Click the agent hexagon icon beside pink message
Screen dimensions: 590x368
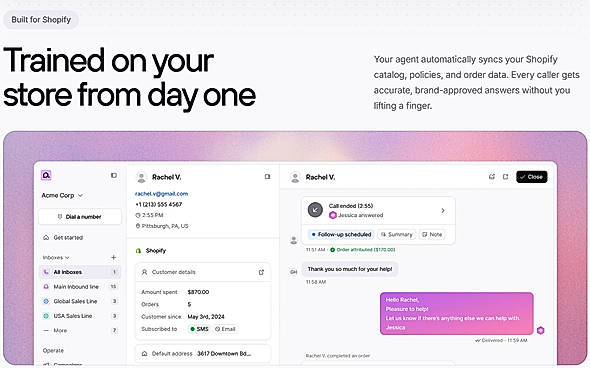coord(541,330)
